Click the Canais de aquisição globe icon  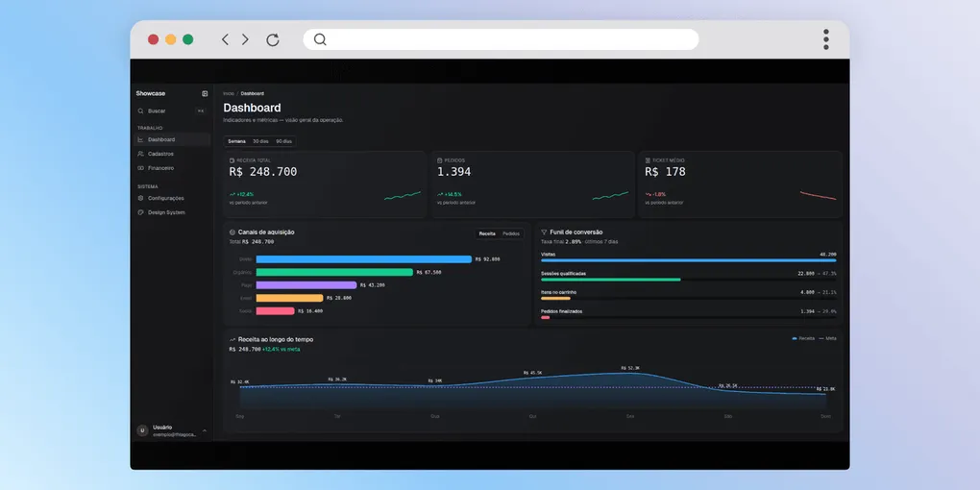click(233, 232)
